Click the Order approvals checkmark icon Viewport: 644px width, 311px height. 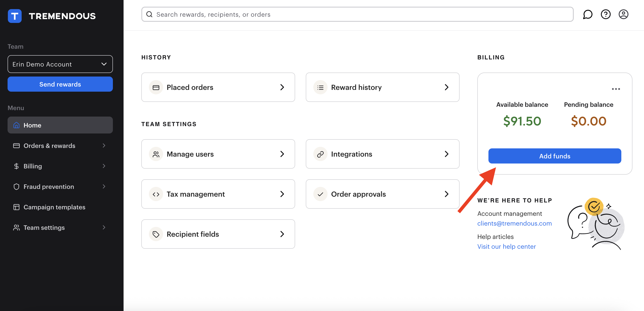tap(320, 194)
